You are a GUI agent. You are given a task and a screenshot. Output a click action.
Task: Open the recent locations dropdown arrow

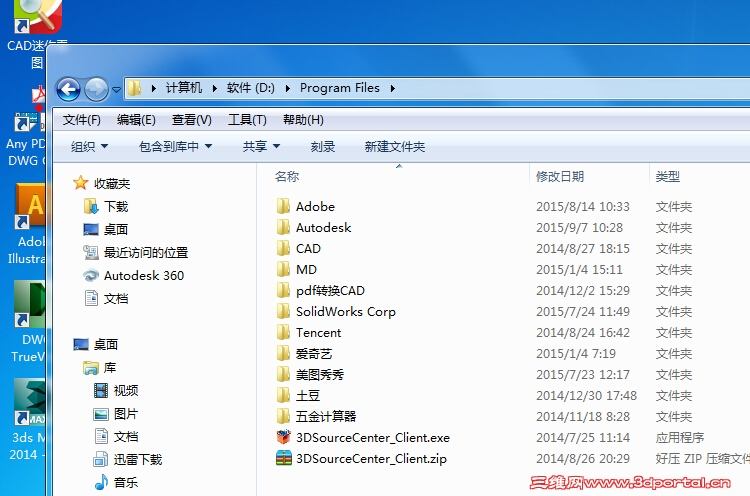point(116,89)
